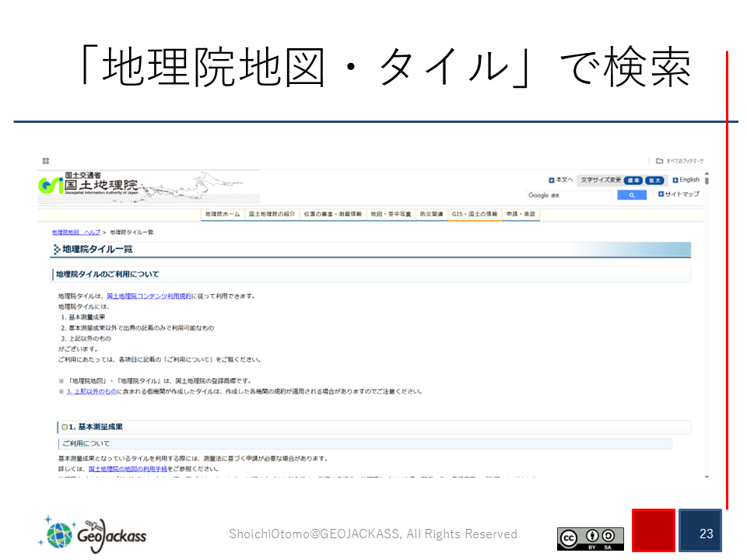This screenshot has height=560, width=747.
Task: Set font size to 標準
Action: [633, 180]
